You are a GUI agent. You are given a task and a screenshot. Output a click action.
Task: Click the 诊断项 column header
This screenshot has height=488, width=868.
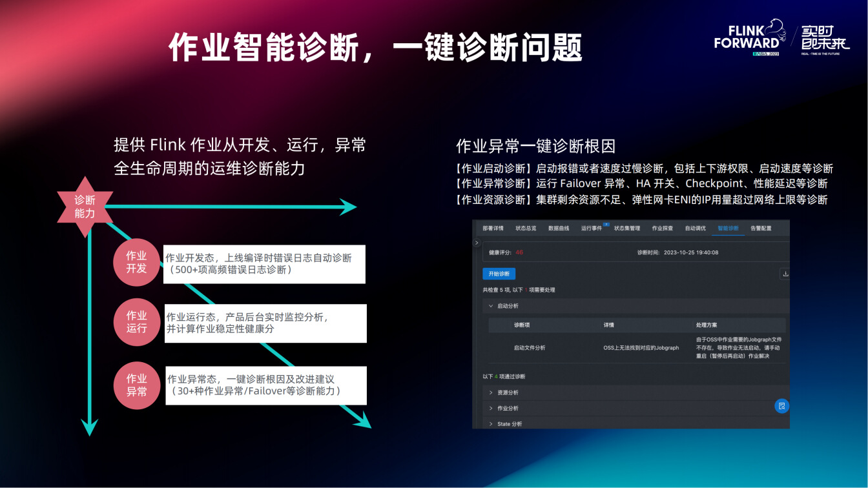(x=522, y=325)
